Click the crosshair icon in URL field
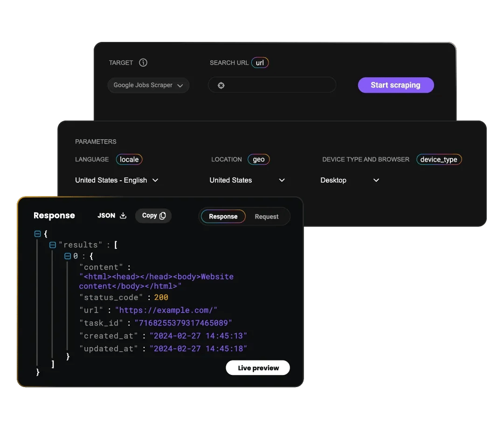Image resolution: width=504 pixels, height=429 pixels. tap(221, 85)
